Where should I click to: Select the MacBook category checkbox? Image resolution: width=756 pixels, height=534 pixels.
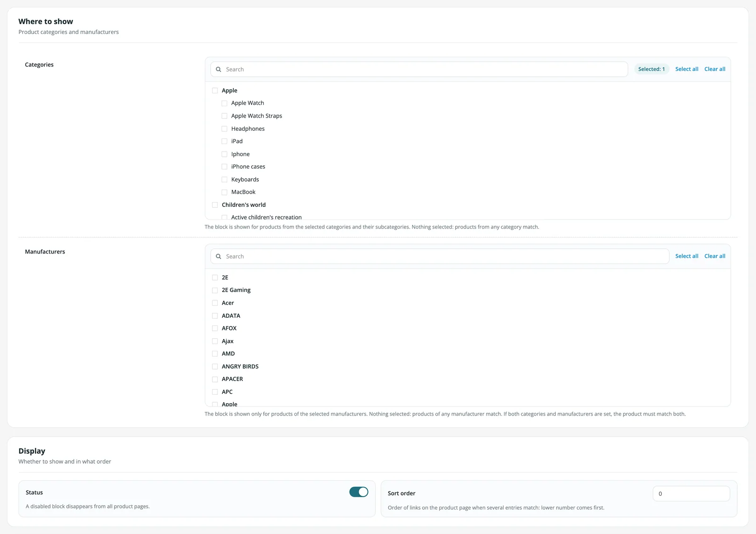224,192
